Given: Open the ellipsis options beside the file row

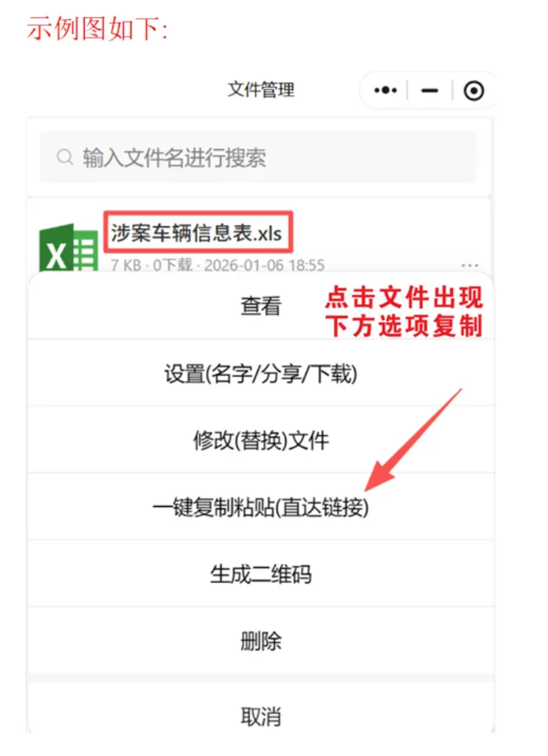Looking at the screenshot, I should pos(470,265).
